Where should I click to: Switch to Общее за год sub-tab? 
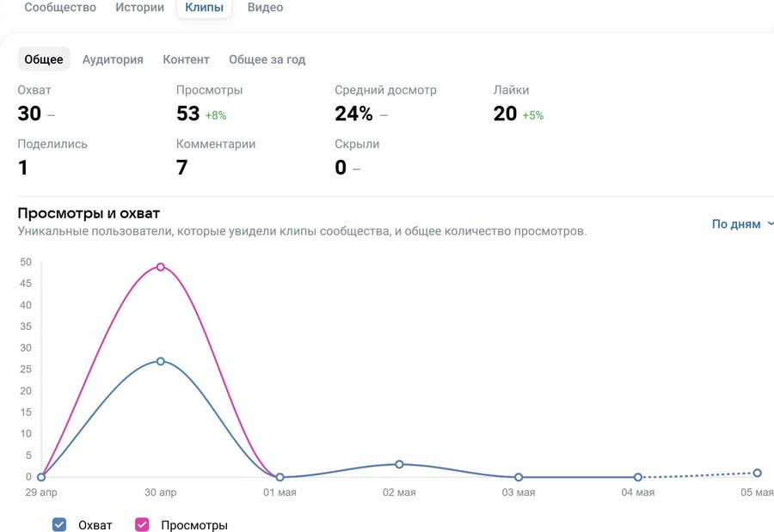tap(267, 59)
